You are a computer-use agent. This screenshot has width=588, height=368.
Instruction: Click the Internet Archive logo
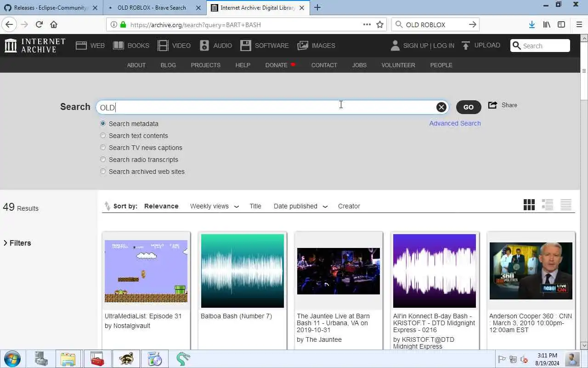pyautogui.click(x=35, y=46)
